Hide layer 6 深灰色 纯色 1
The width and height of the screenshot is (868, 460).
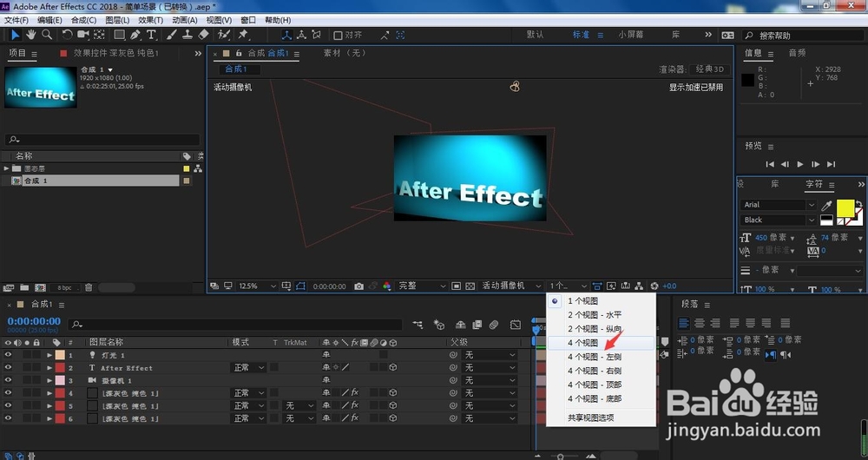pyautogui.click(x=8, y=418)
